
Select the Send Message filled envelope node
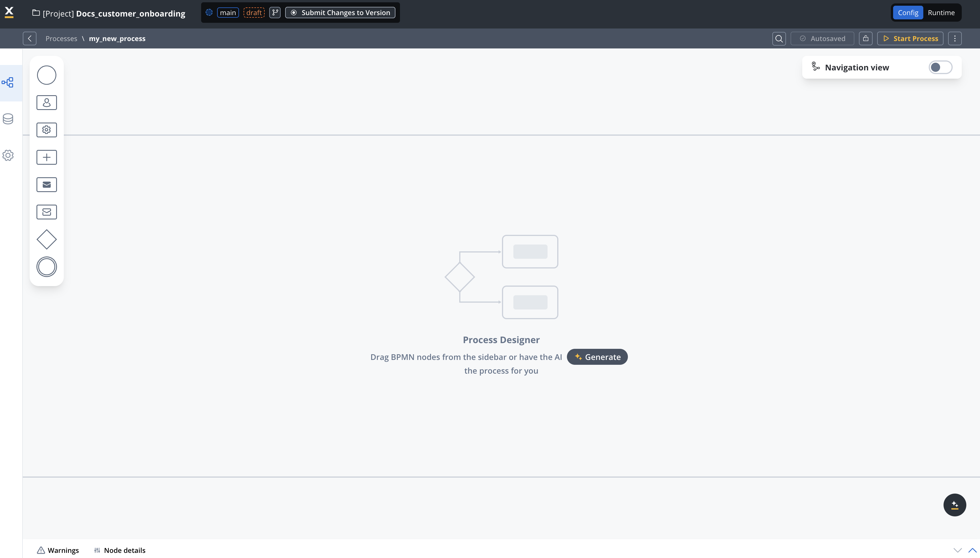[46, 185]
